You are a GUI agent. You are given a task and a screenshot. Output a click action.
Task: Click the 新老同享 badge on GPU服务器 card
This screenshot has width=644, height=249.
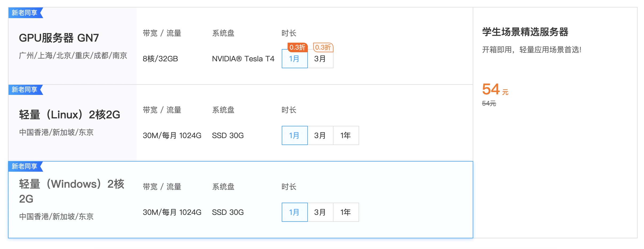pos(24,12)
